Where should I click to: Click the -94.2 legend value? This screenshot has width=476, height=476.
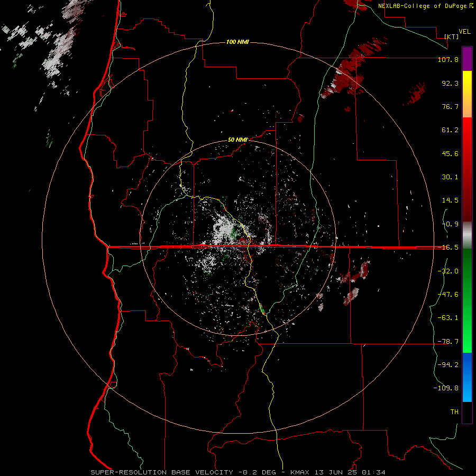(448, 365)
